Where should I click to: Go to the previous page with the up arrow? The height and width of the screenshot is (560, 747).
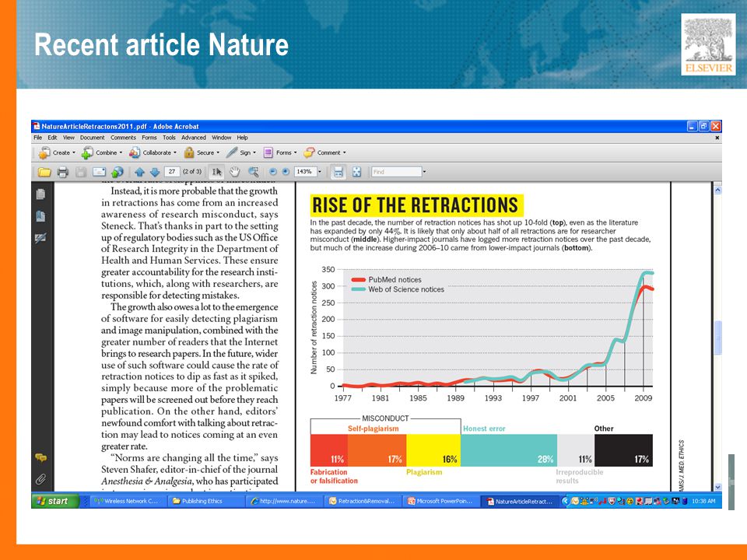[139, 172]
